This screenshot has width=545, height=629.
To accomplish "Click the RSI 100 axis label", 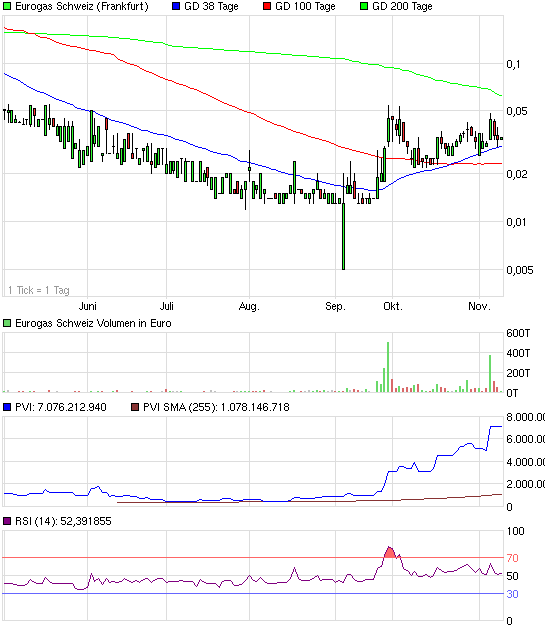I will pyautogui.click(x=515, y=532).
